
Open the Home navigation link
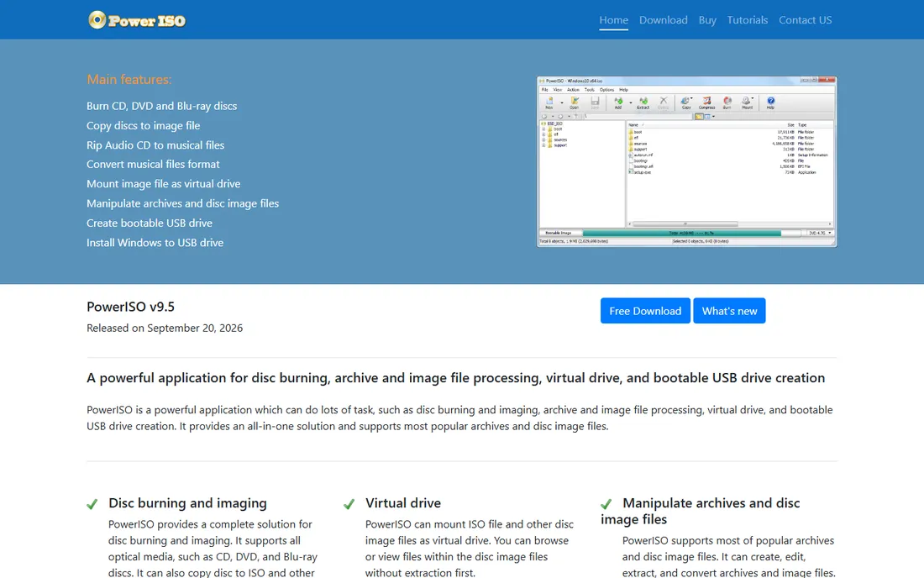point(613,20)
